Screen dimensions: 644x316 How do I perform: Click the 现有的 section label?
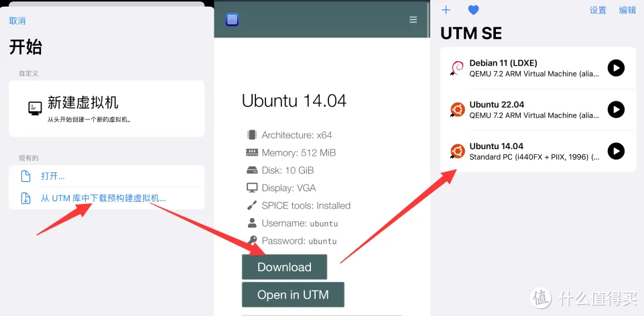click(28, 158)
